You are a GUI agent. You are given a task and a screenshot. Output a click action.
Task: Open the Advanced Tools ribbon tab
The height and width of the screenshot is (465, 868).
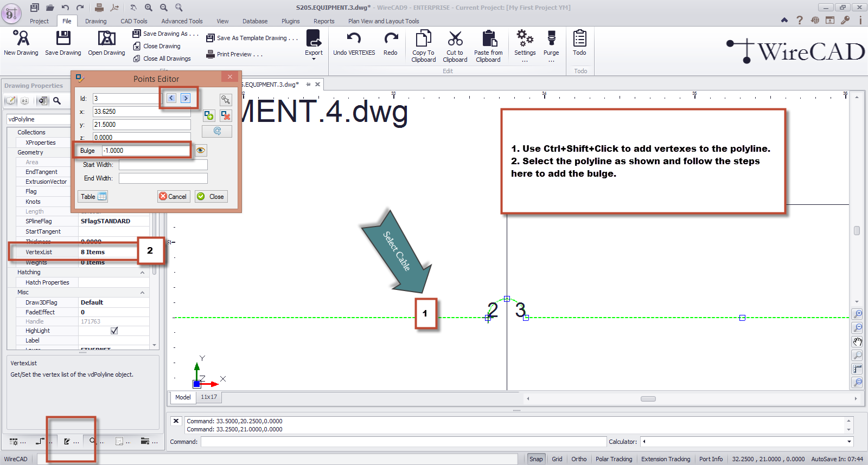pyautogui.click(x=182, y=21)
